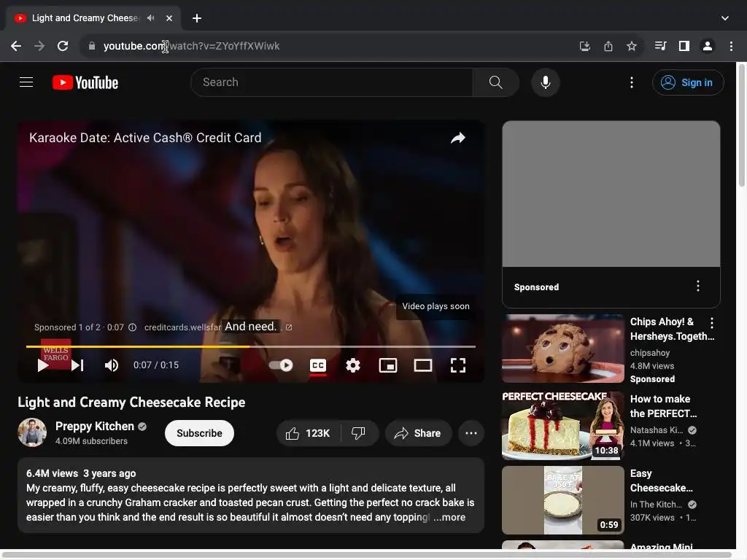Visit the creditcards.wellsfargo advertiser link
This screenshot has height=560, width=747.
(183, 327)
